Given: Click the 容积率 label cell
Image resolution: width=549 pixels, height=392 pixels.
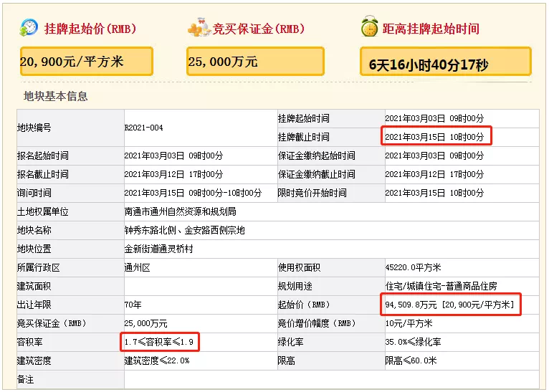Looking at the screenshot, I should (70, 342).
